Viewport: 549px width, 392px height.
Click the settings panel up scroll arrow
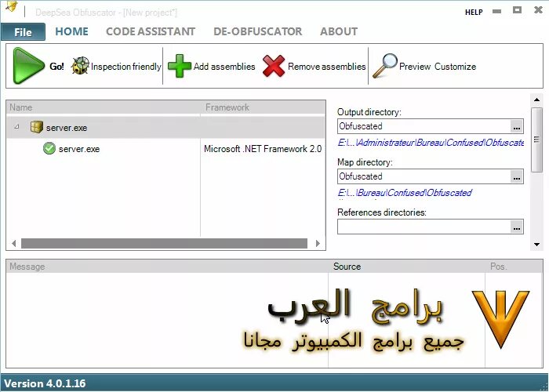point(536,100)
